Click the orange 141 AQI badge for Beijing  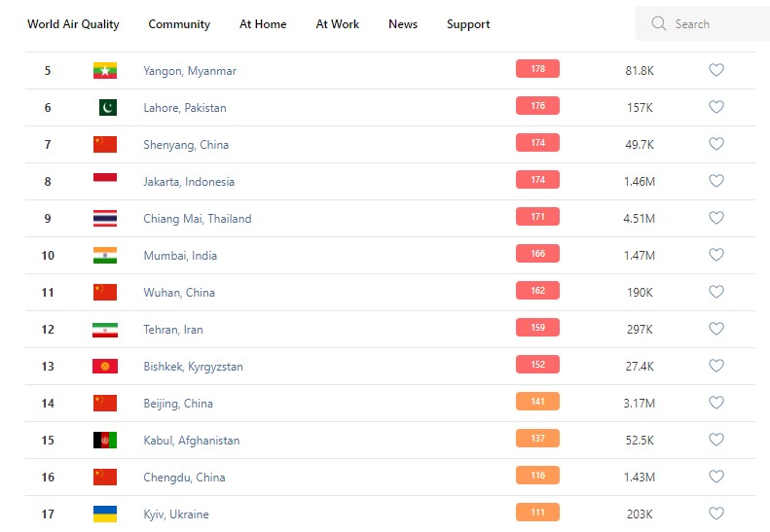pyautogui.click(x=537, y=402)
